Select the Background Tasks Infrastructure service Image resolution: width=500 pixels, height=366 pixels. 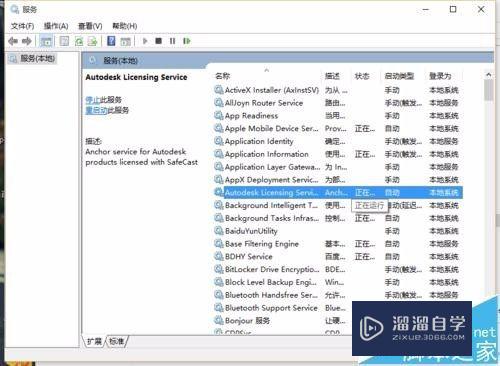337,218
